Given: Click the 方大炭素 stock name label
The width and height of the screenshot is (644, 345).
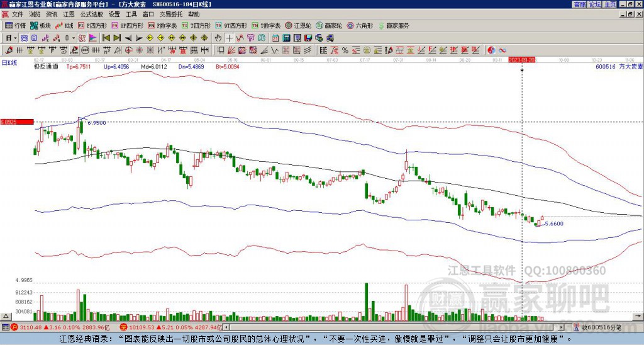Looking at the screenshot, I should click(x=630, y=66).
